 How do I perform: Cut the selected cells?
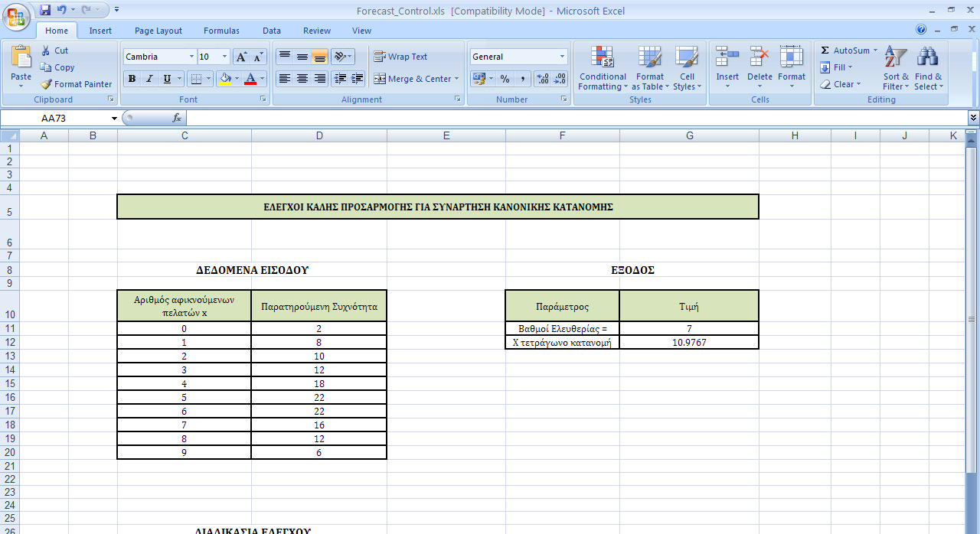coord(54,50)
